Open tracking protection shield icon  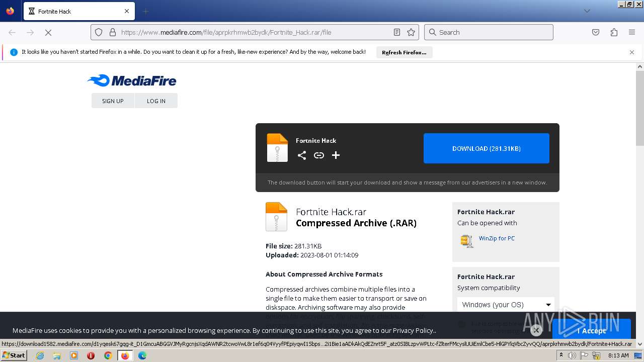coord(99,32)
